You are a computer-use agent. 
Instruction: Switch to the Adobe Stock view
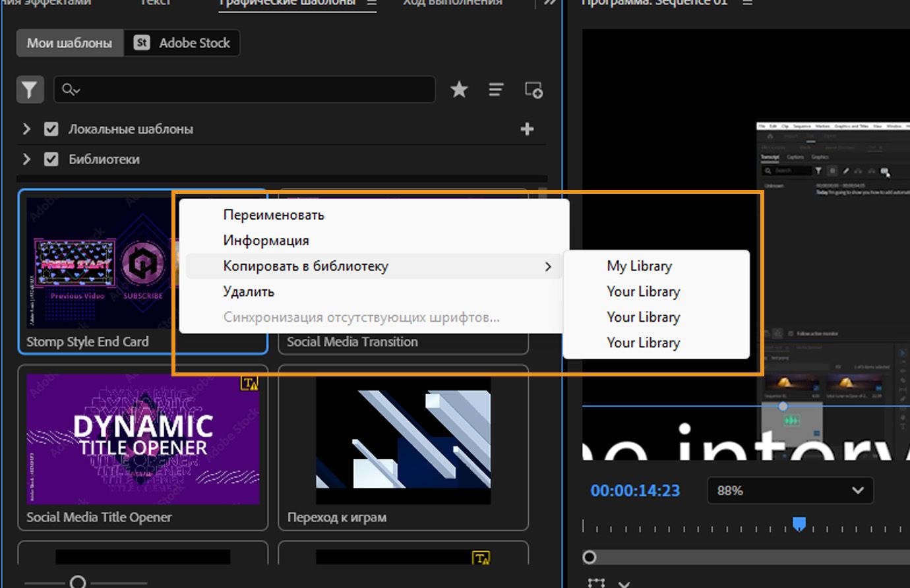pos(182,43)
